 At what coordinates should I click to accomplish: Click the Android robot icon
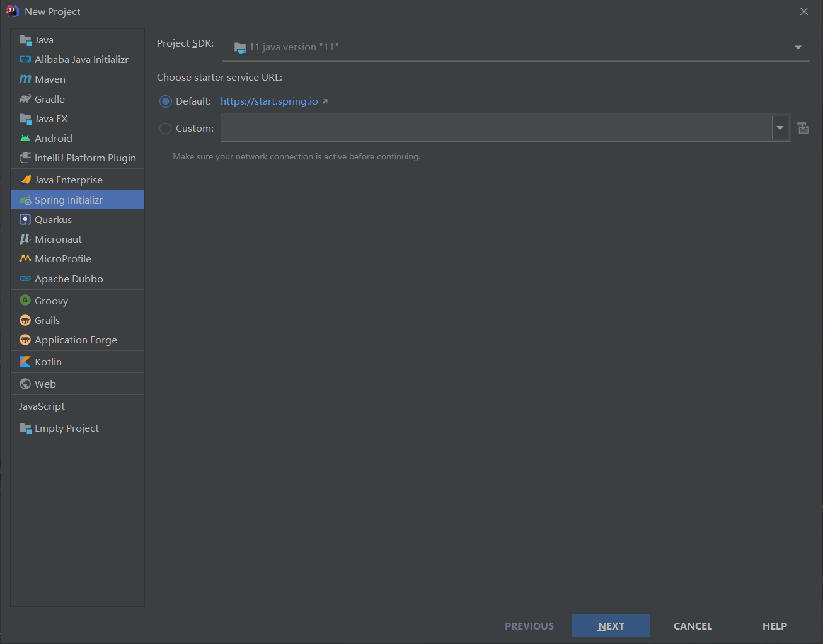(25, 139)
